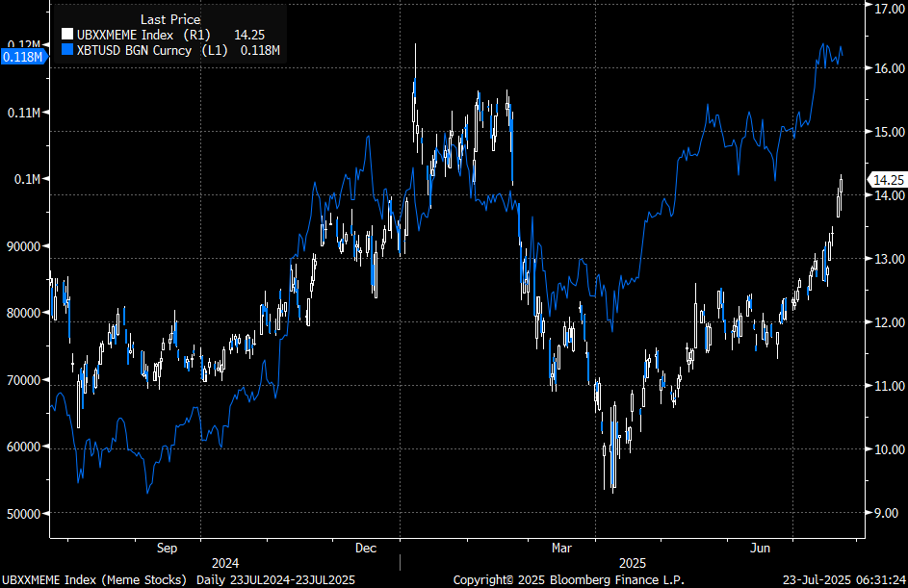Click the (L1) axis indicator in legend
The width and height of the screenshot is (908, 588).
(x=215, y=50)
